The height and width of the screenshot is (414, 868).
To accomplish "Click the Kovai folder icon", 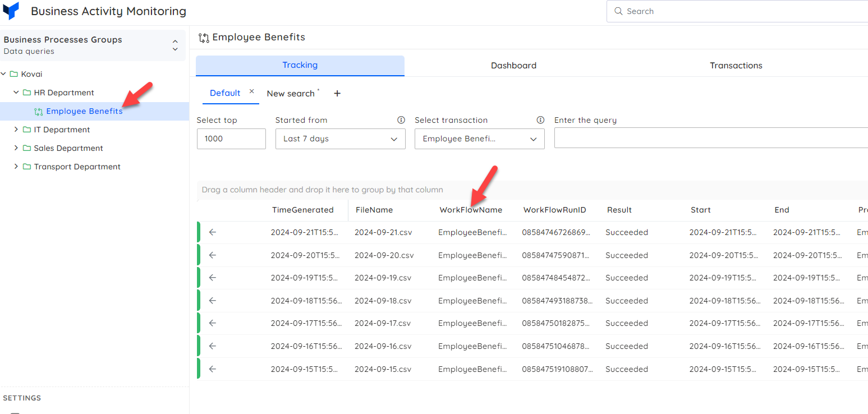I will (14, 74).
